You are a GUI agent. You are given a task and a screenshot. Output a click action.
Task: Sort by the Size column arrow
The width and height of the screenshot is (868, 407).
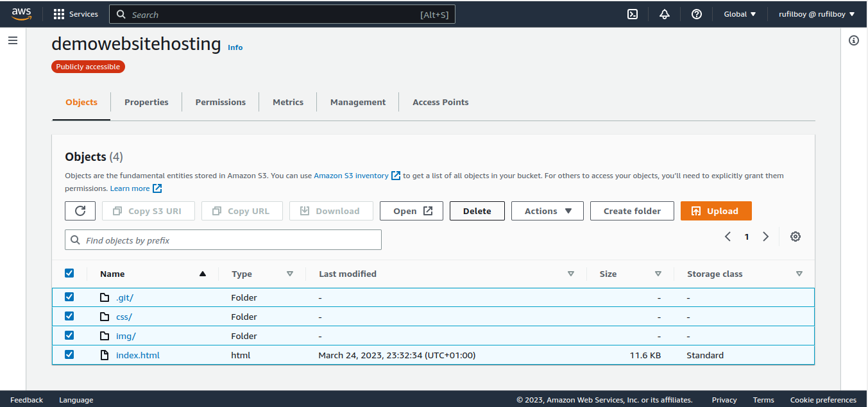(658, 274)
